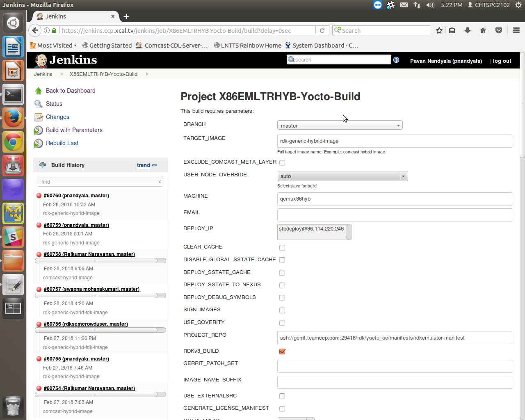Screen dimensions: 525x420
Task: Check USE_EXTERNALSRC checkbox
Action: pyautogui.click(x=282, y=396)
